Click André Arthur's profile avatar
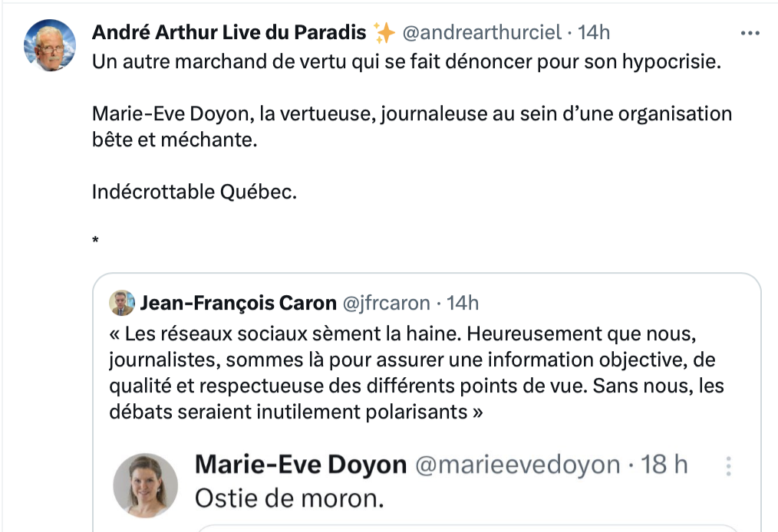Image resolution: width=778 pixels, height=532 pixels. point(51,44)
